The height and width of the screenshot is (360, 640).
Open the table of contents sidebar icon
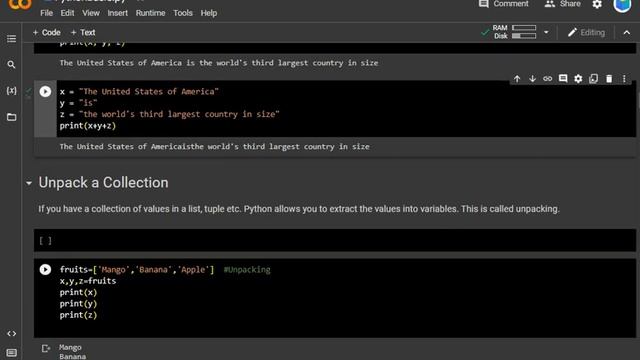click(x=11, y=39)
